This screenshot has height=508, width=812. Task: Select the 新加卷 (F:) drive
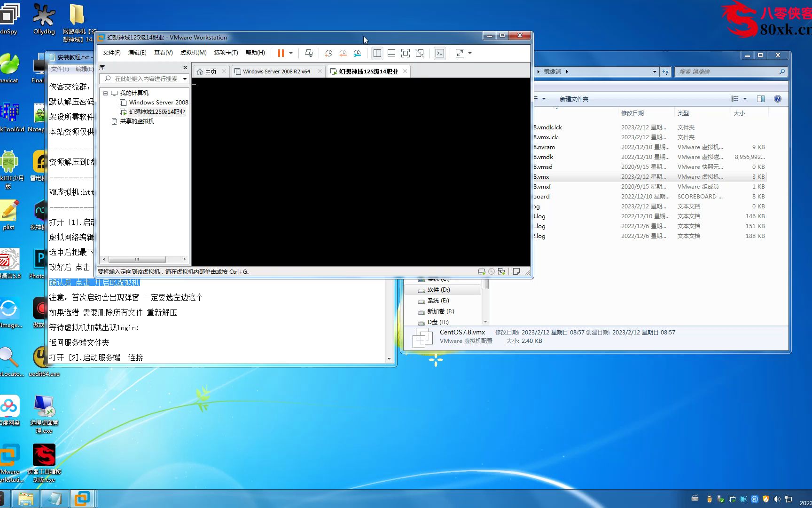tap(440, 311)
